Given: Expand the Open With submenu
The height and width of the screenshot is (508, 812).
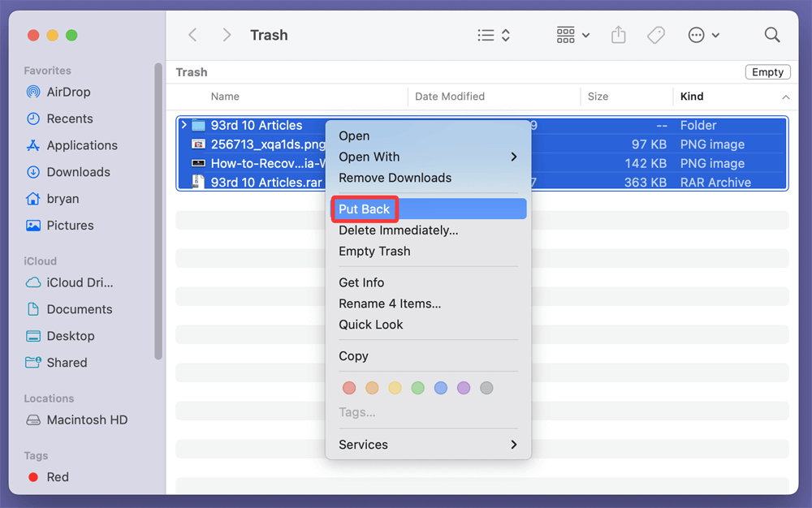Looking at the screenshot, I should (x=428, y=157).
